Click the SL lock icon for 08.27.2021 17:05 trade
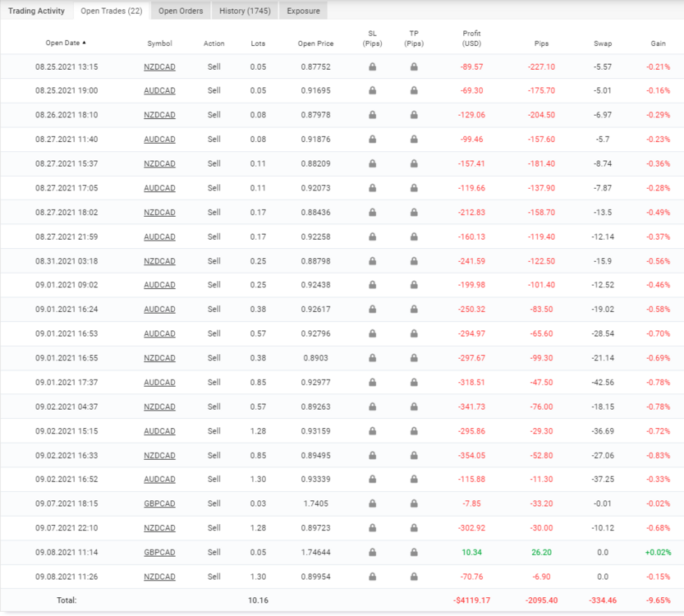The width and height of the screenshot is (684, 616). (372, 188)
